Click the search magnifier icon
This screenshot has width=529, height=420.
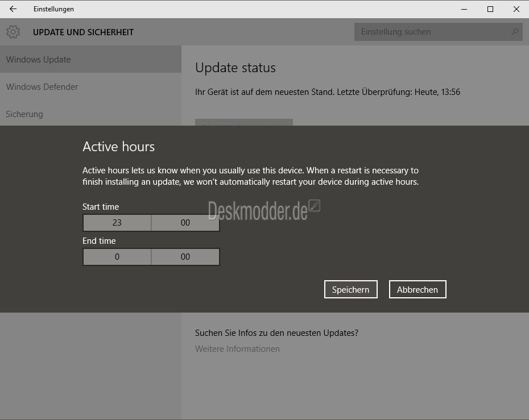514,32
